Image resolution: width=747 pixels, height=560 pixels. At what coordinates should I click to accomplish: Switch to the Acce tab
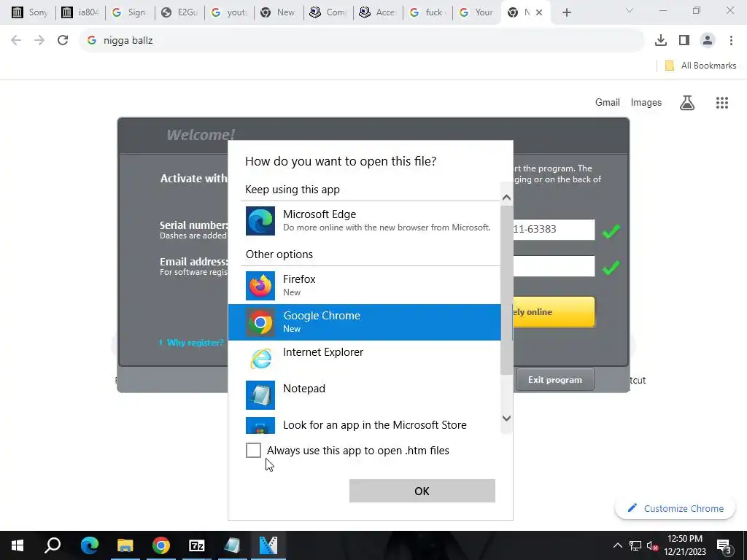click(378, 12)
